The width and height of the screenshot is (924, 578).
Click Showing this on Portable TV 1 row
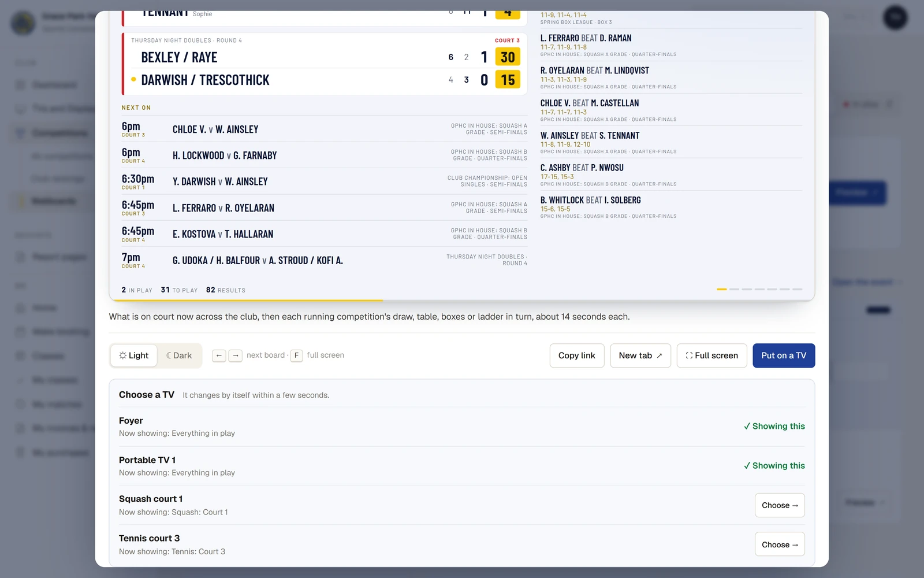pyautogui.click(x=774, y=465)
